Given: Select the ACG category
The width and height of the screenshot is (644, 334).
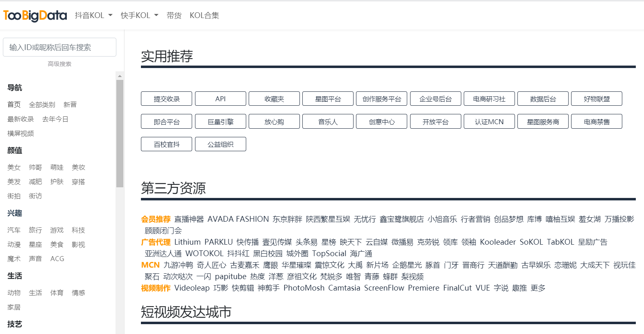Looking at the screenshot, I should (x=57, y=259).
